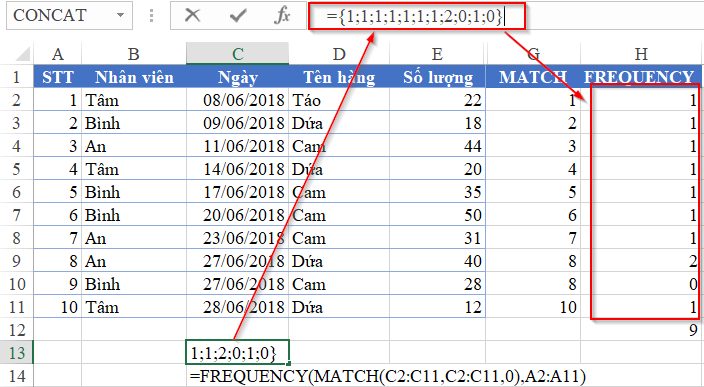
Task: Select cell with date 14/06/2018
Action: [x=238, y=169]
